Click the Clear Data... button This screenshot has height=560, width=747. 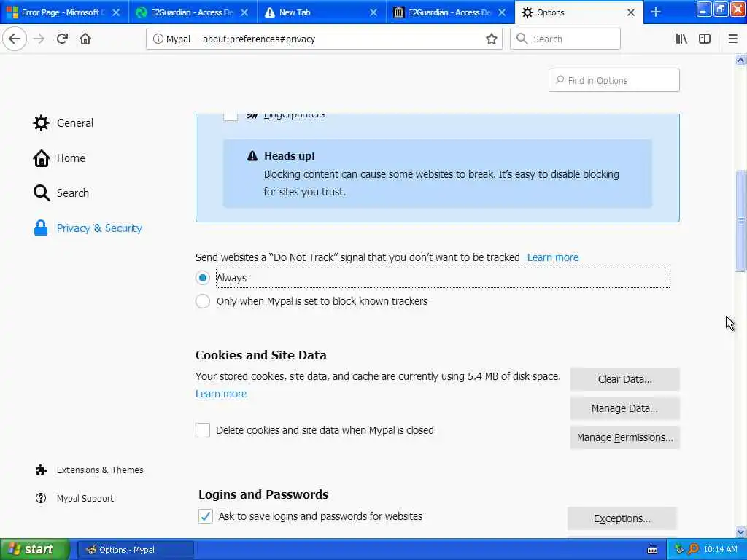[x=624, y=379]
